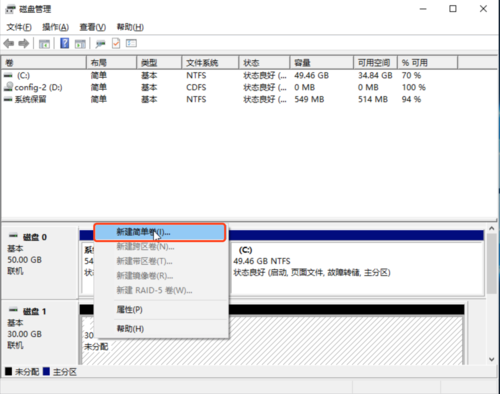The width and height of the screenshot is (500, 394).
Task: Open the 查看(V) menu
Action: (92, 27)
